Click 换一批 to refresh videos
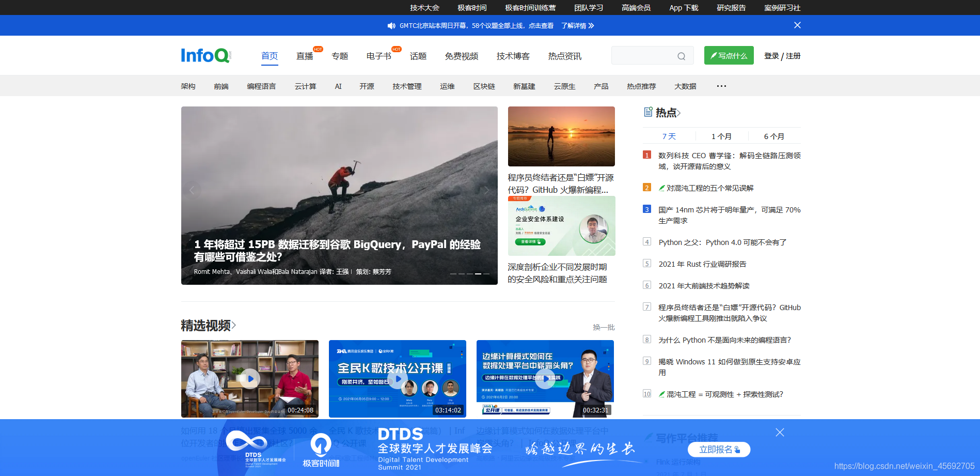Viewport: 980px width, 476px height. 604,327
